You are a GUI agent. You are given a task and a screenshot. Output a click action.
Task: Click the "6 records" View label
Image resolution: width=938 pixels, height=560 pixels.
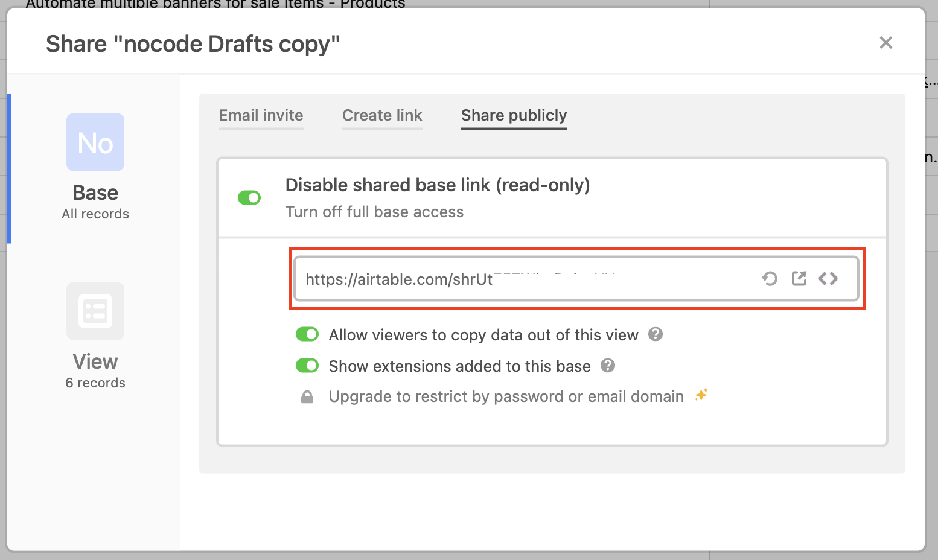point(95,383)
